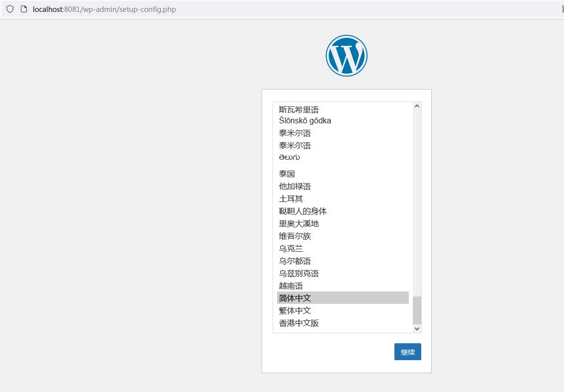Select 乌克兰 from the list

point(290,248)
